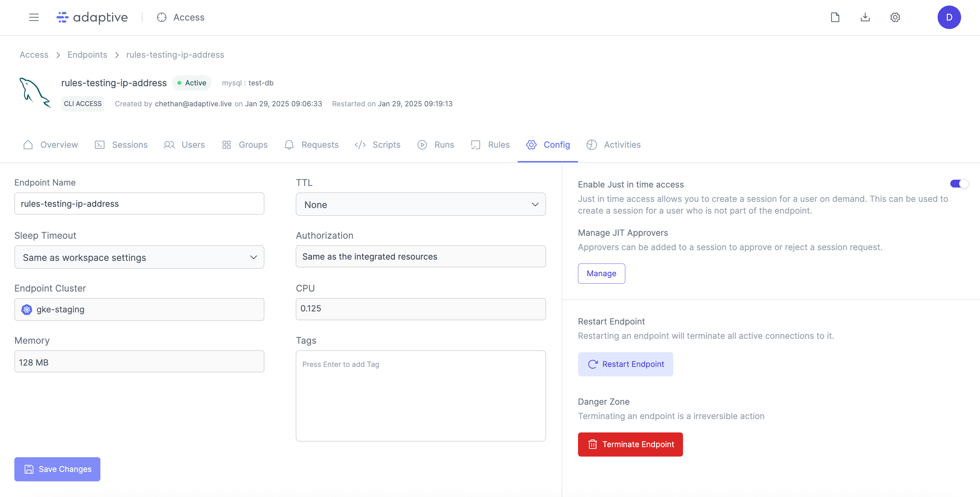
Task: Click rules-testing-ip-address breadcrumb text
Action: [175, 55]
